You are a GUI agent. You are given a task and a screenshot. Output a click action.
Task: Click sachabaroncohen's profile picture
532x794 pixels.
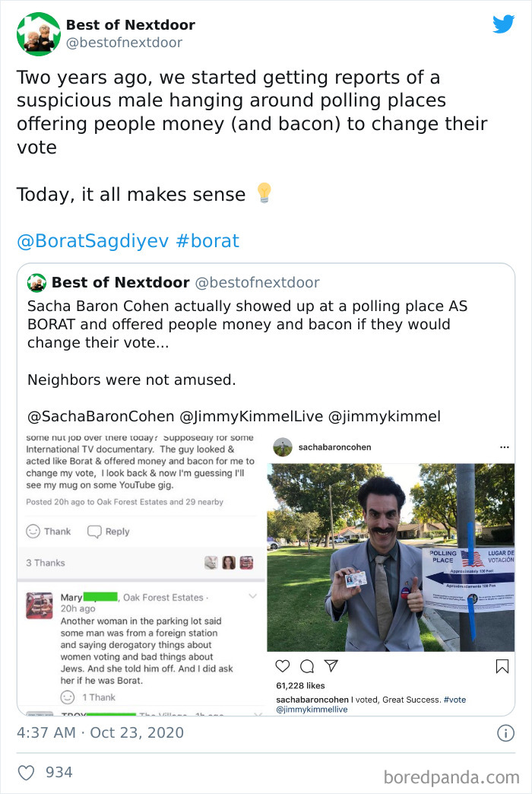click(x=281, y=447)
